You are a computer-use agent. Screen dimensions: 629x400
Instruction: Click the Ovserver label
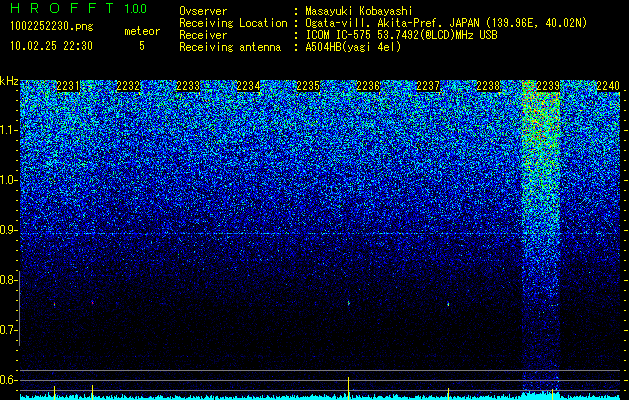coord(203,11)
